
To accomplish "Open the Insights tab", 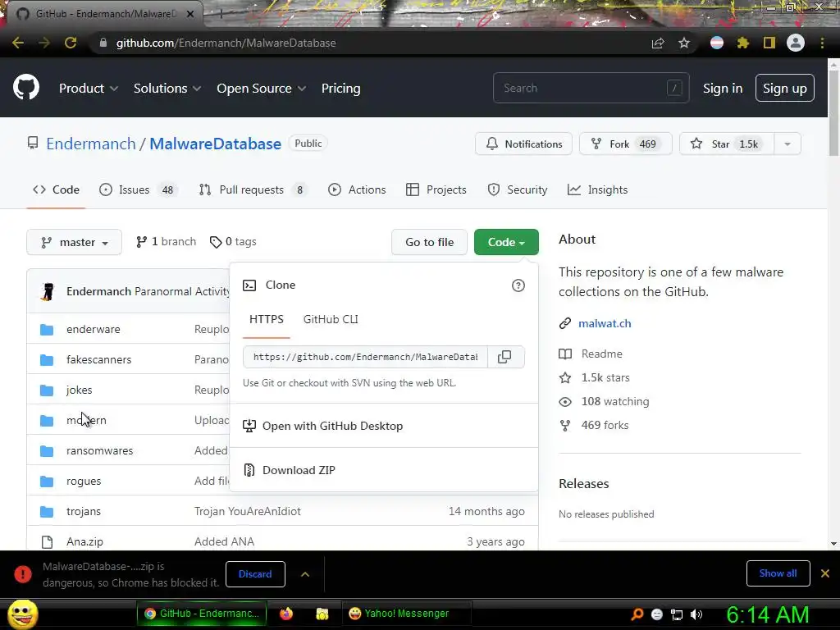I will point(597,189).
